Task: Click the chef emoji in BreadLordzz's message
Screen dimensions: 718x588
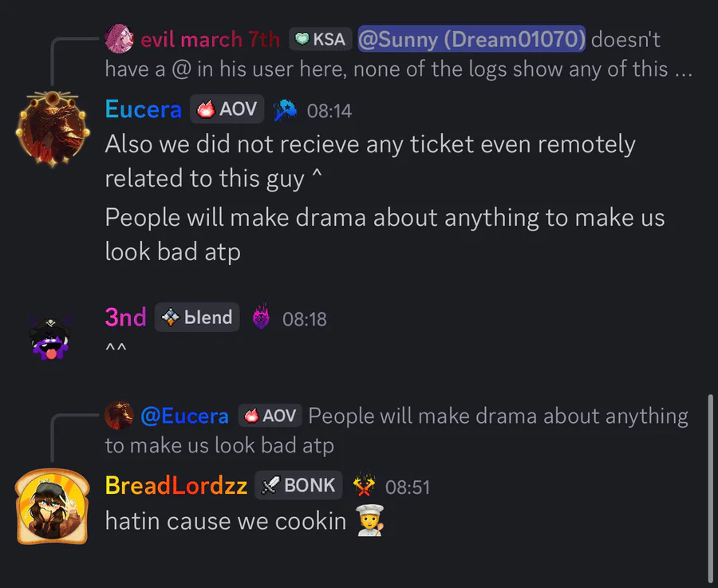Action: 369,521
